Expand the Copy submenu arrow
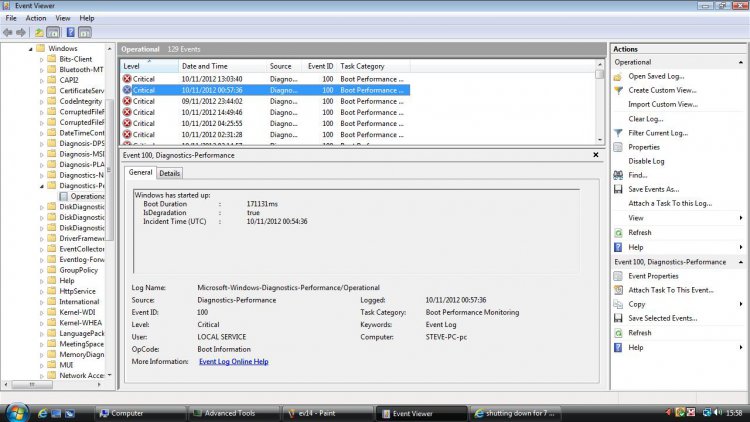 point(739,304)
